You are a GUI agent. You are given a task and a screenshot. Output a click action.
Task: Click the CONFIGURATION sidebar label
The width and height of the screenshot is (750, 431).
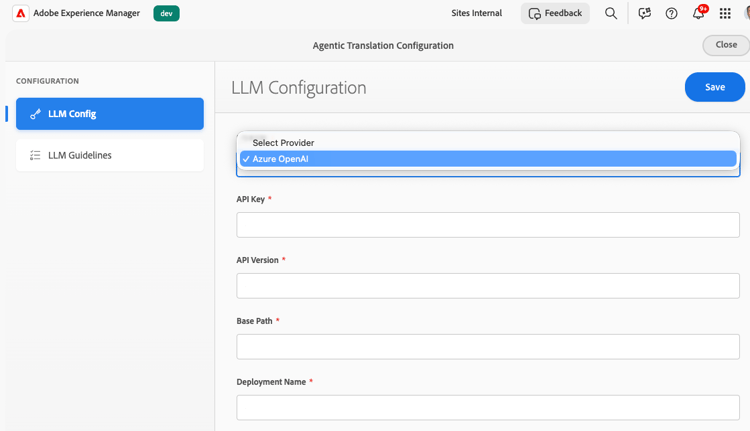[x=47, y=81]
